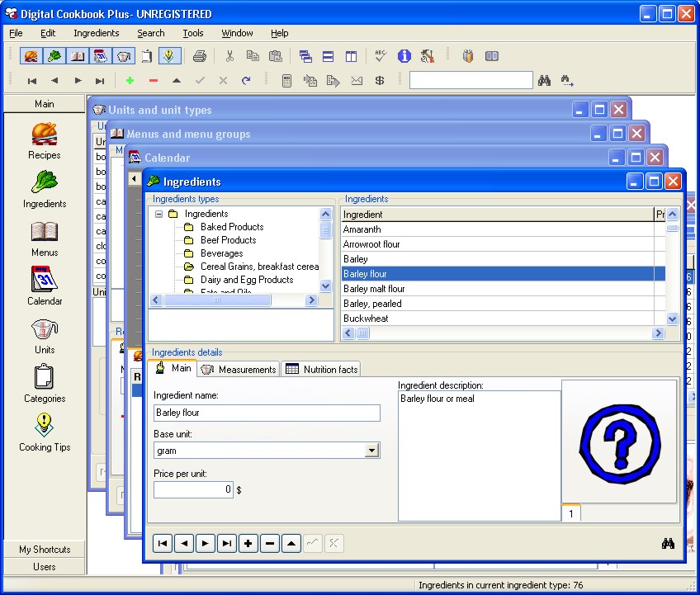This screenshot has width=700, height=595.
Task: Click the email envelope toolbar icon
Action: 357,81
